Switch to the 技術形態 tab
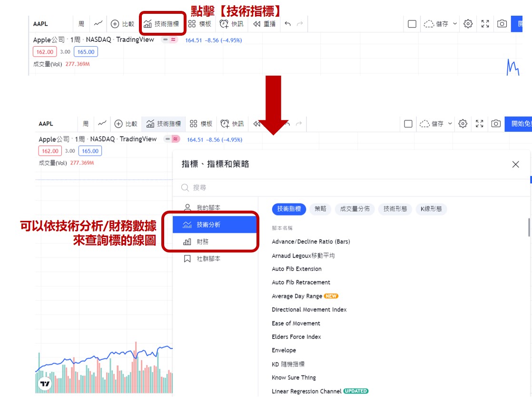Image resolution: width=532 pixels, height=397 pixels. tap(395, 209)
